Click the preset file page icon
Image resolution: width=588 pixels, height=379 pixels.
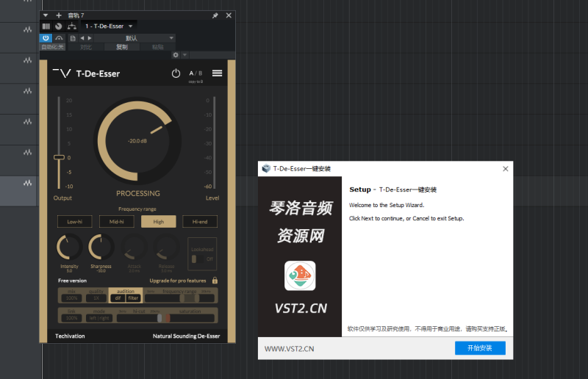[x=73, y=37]
